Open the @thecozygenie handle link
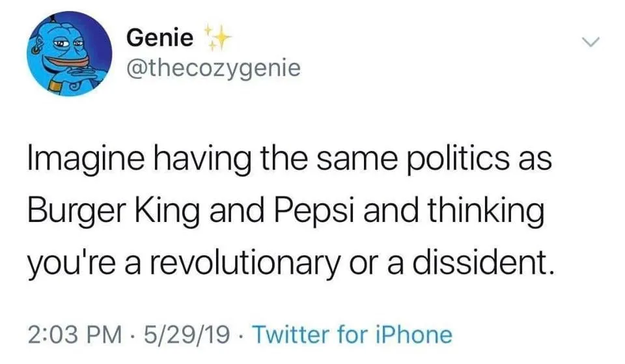 214,68
